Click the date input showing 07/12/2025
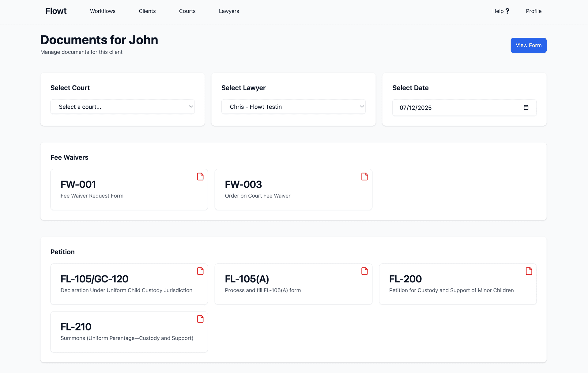588x373 pixels. (444, 107)
